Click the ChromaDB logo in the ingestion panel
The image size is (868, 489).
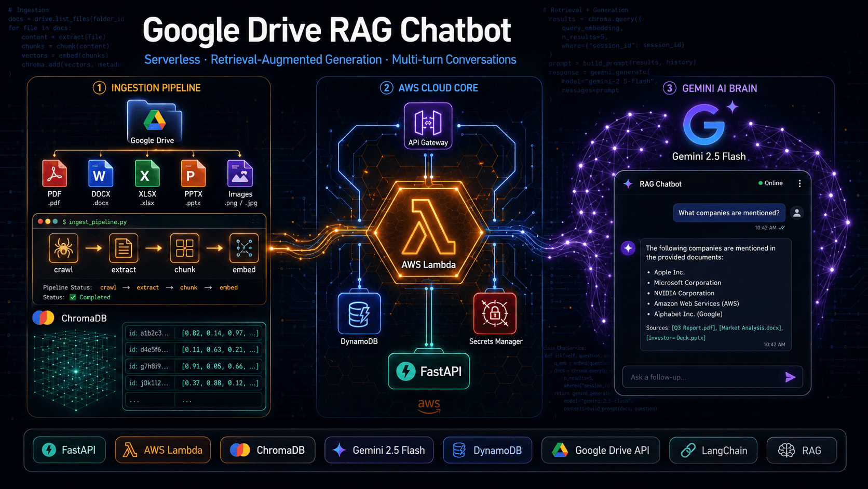[44, 318]
